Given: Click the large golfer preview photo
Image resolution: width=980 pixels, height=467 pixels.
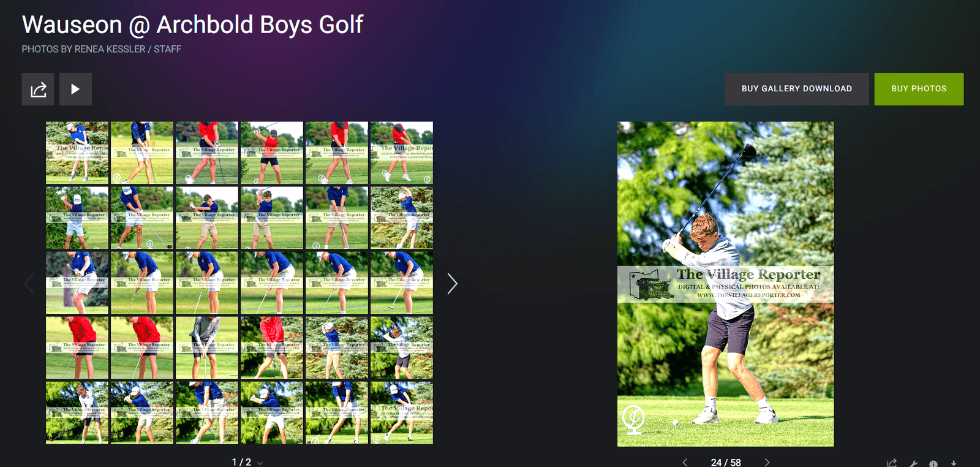Looking at the screenshot, I should [725, 284].
